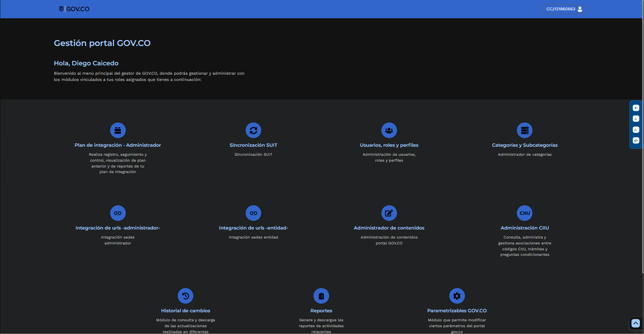Click 'Administración de contenidos portal GOV.CO' description

point(389,240)
